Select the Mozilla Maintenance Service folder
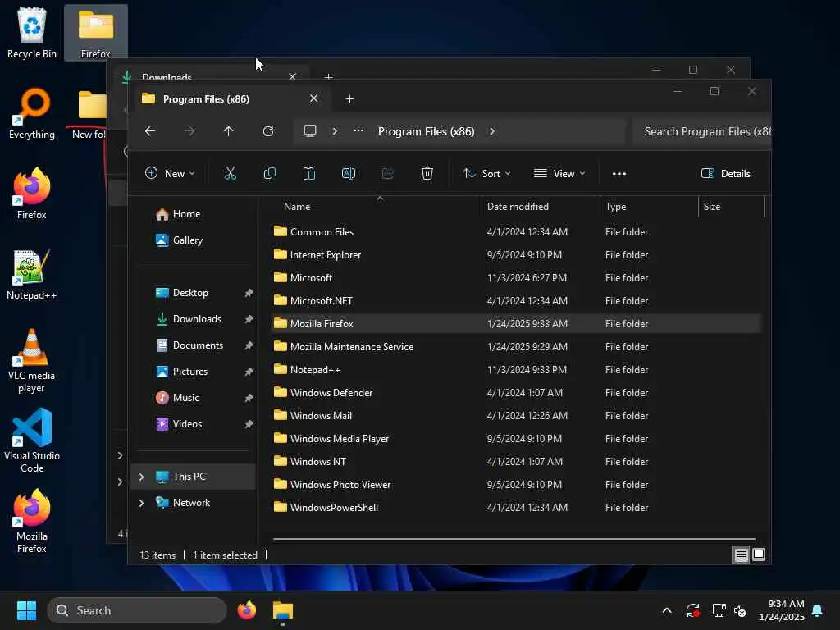840x630 pixels. click(517, 347)
